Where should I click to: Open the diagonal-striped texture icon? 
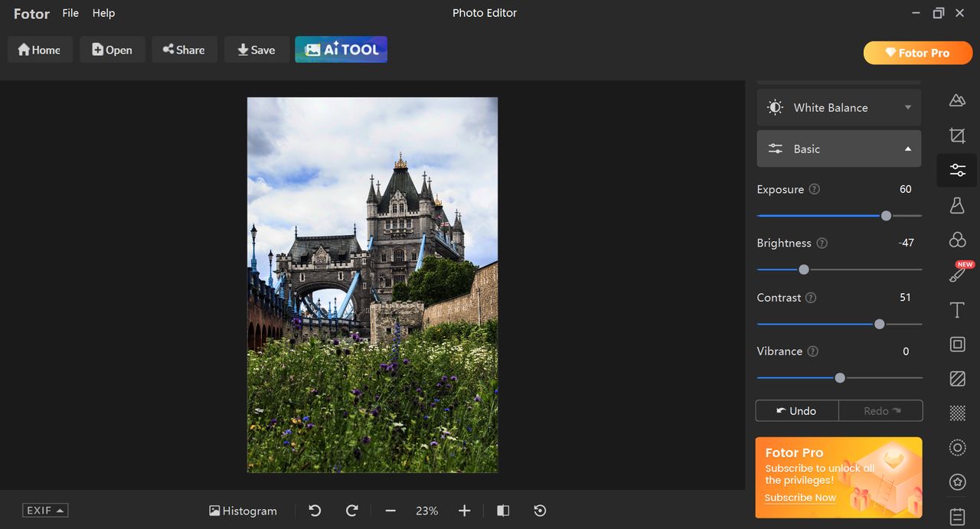(x=957, y=378)
